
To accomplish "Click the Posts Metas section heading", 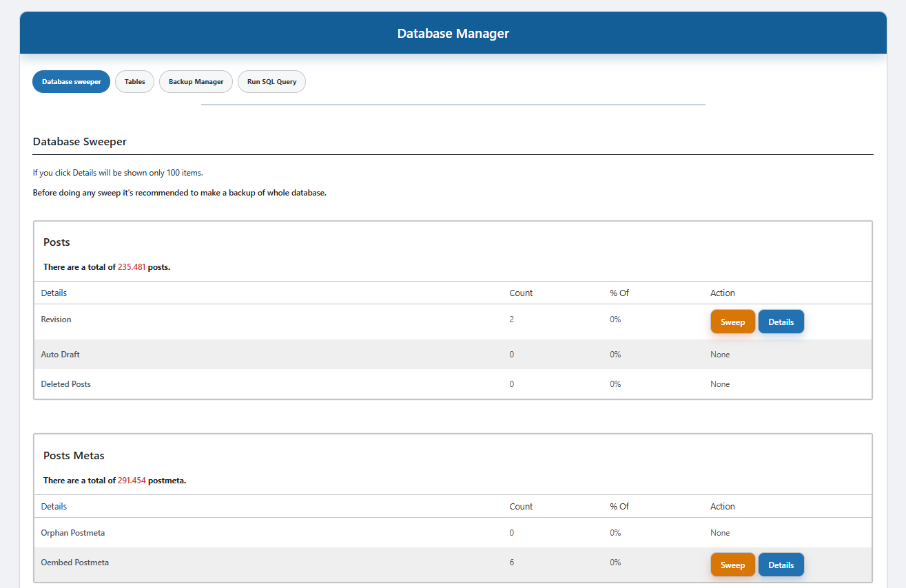I will pyautogui.click(x=74, y=456).
